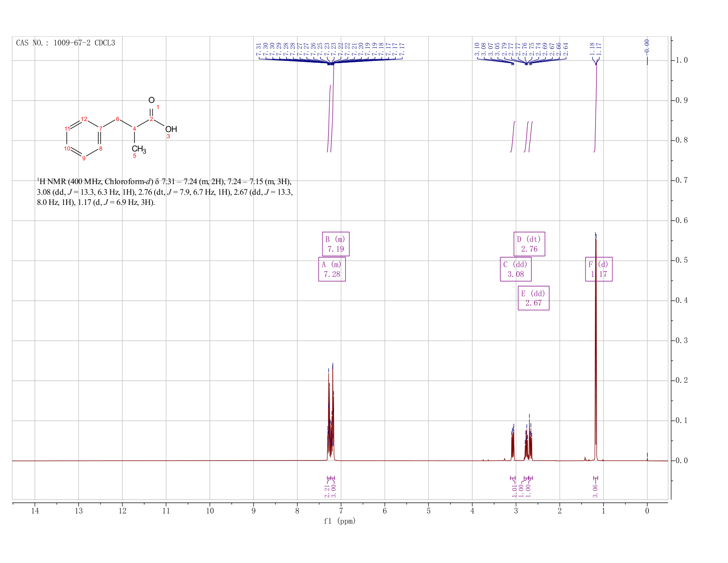Click the 14 tick label on the ppm axis

[x=35, y=511]
